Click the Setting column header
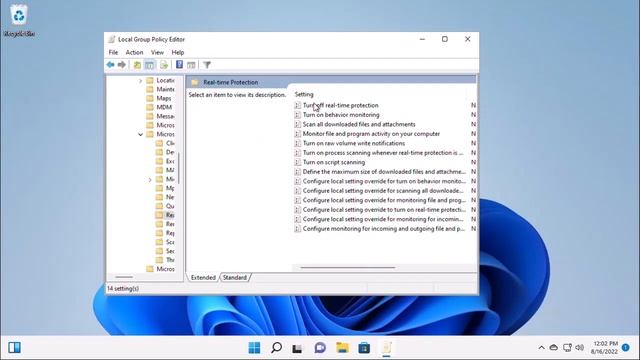Viewport: 640px width, 360px height. pos(304,94)
